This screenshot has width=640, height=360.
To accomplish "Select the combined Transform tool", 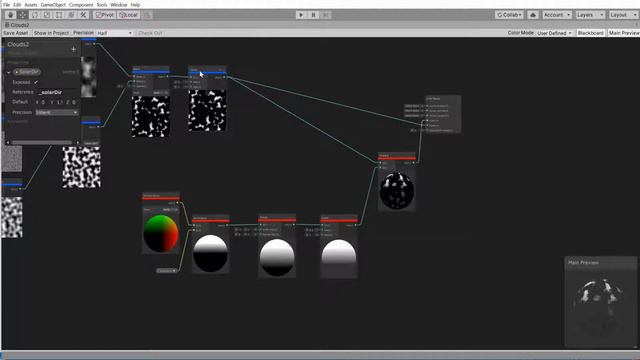I will tap(71, 15).
